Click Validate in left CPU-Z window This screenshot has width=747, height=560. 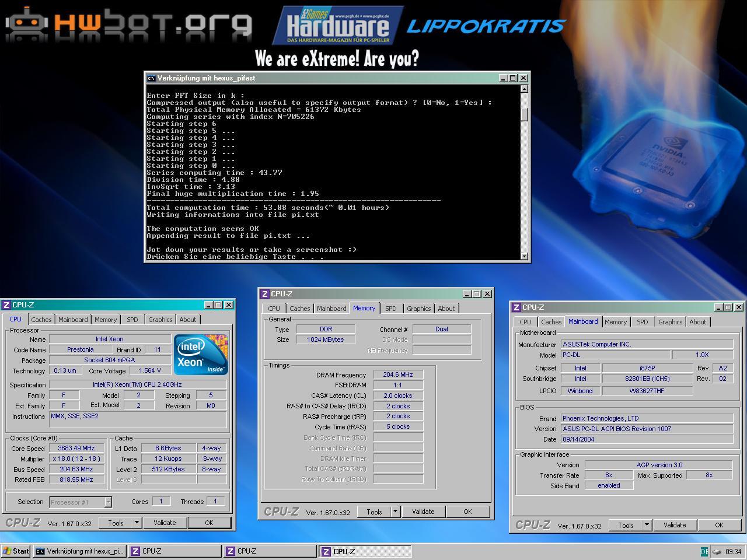(x=165, y=523)
